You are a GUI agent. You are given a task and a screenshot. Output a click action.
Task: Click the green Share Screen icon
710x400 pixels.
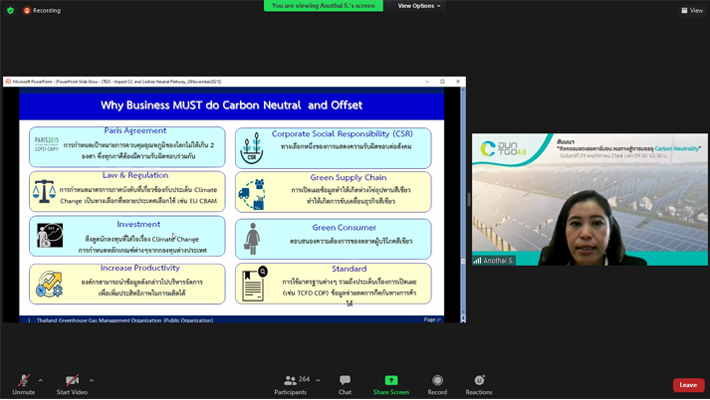click(391, 383)
